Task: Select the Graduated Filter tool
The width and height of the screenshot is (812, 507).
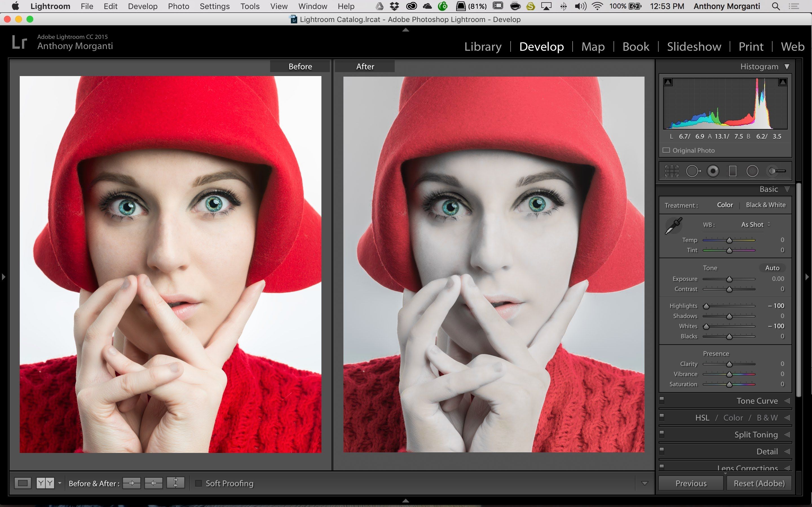Action: [x=732, y=171]
